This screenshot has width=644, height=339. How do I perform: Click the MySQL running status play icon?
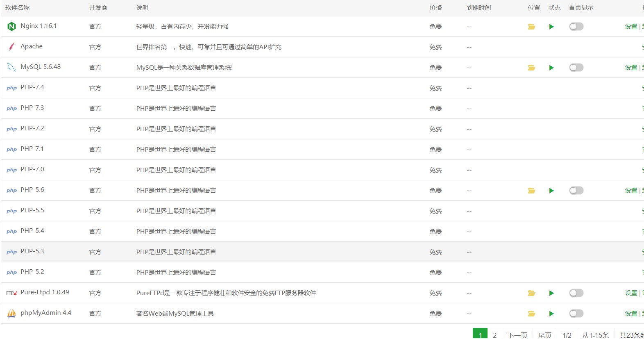coord(551,68)
